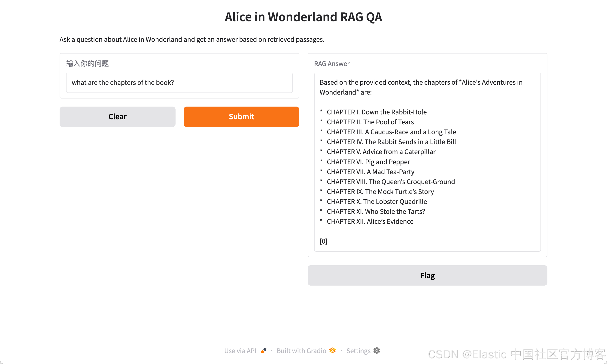The image size is (607, 364).
Task: Click the 'CHAPTER I. Down the Rabbit-Hole' line
Action: coord(377,112)
